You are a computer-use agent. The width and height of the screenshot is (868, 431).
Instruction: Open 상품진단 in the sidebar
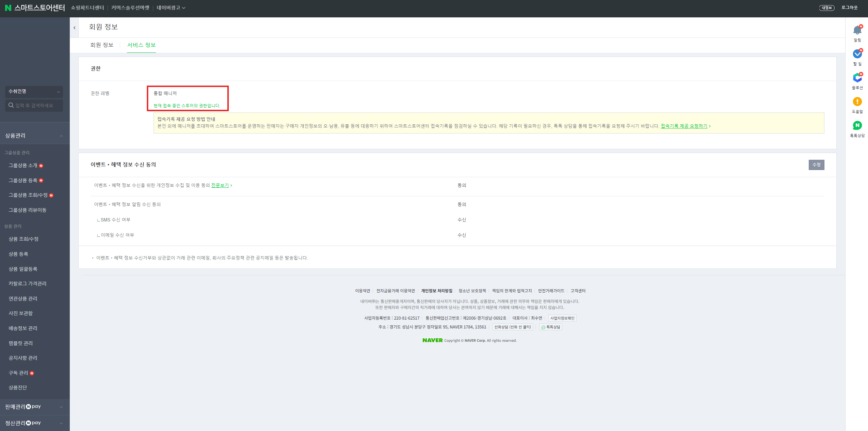pyautogui.click(x=18, y=388)
